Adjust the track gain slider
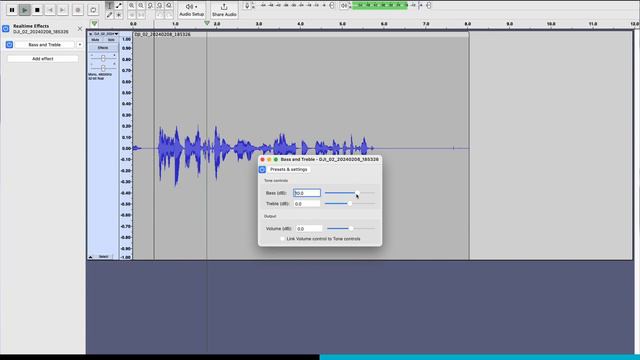Screen dimensions: 640x360 click(x=103, y=58)
